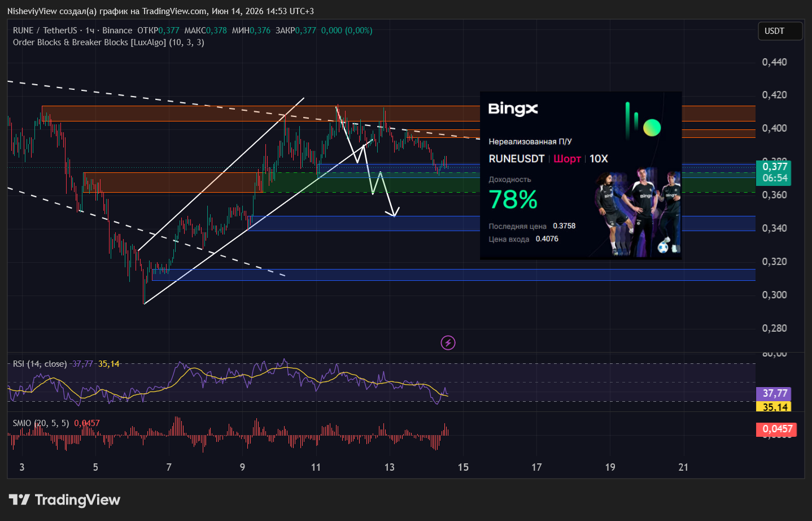
Task: Click the МИН0,376 low value
Action: [x=251, y=31]
